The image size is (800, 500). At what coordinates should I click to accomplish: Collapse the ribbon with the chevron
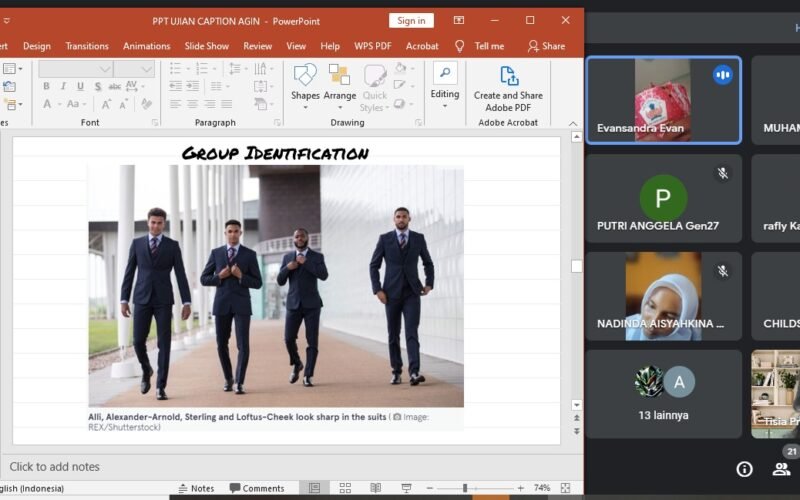(x=573, y=123)
